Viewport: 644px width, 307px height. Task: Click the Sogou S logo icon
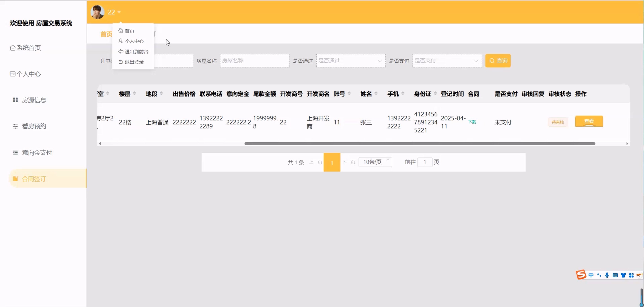(x=581, y=274)
